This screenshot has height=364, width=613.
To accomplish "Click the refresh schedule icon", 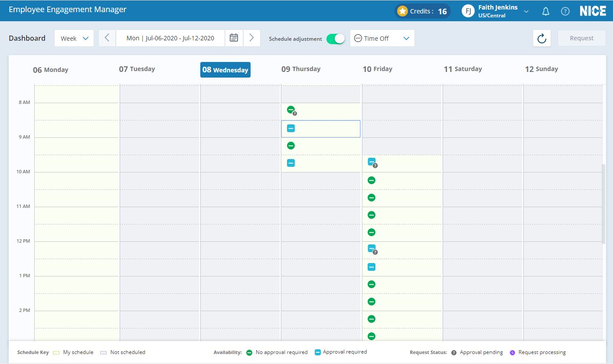I will 541,39.
